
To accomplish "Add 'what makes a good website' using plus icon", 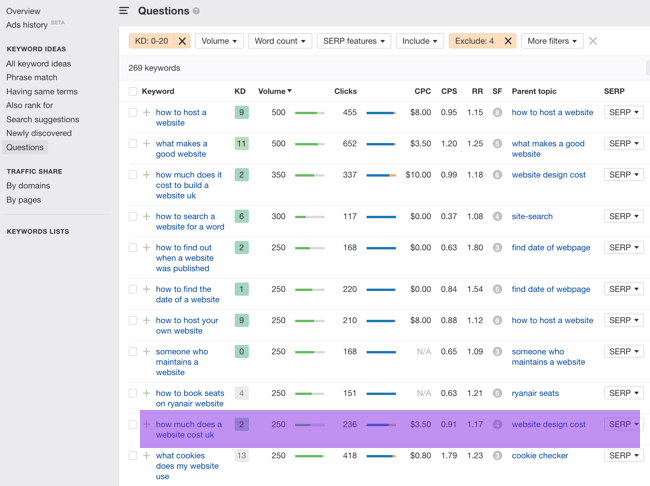I will [x=147, y=144].
